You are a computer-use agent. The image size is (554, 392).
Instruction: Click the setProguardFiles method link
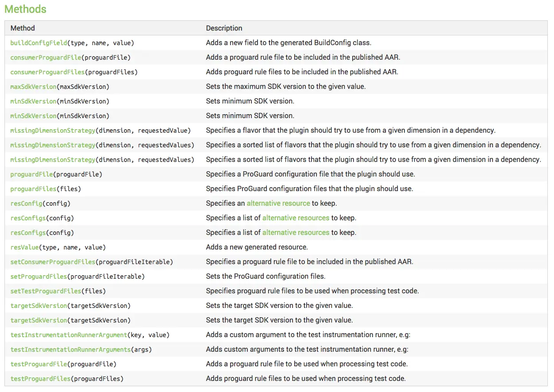(x=38, y=277)
